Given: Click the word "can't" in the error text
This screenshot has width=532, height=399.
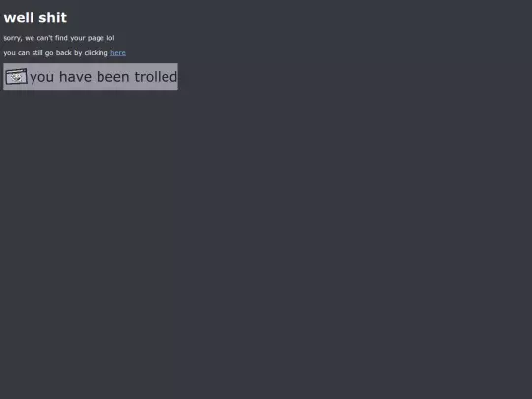Looking at the screenshot, I should (44, 38).
